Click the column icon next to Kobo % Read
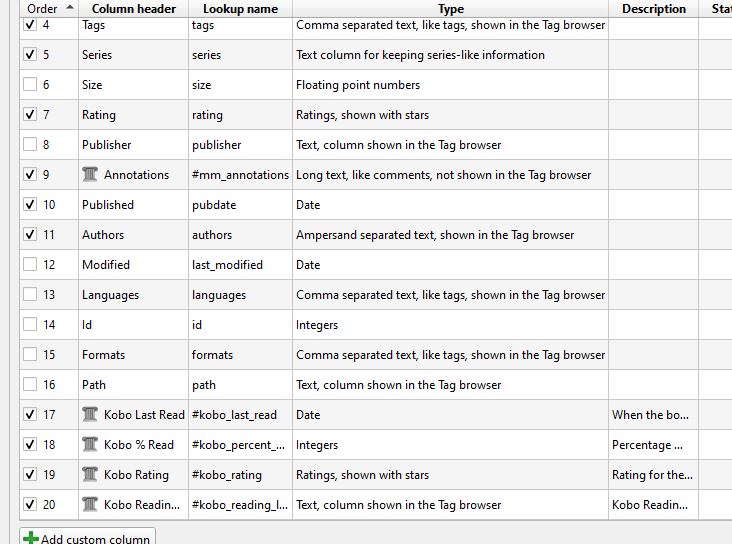Screen dimensions: 732x544 (90, 445)
